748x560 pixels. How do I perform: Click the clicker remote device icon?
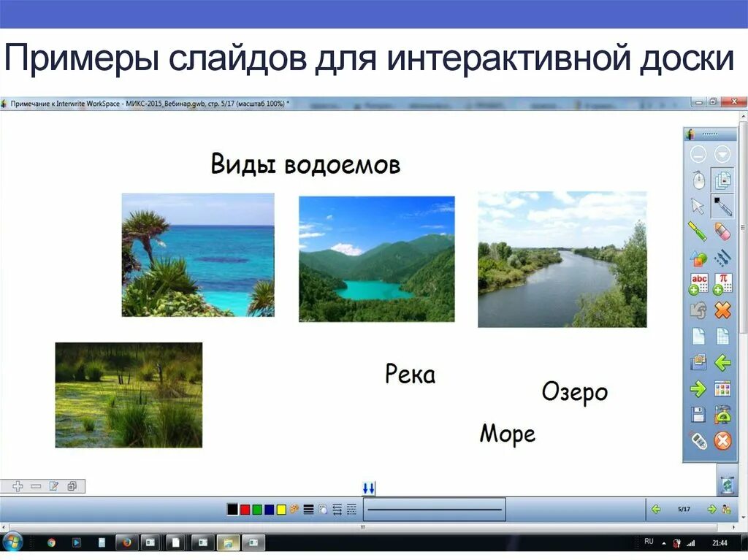click(698, 440)
